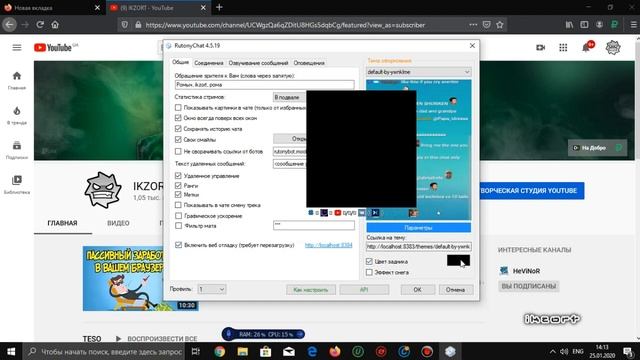Open theme dropdown default-by-ysmkine
Image resolution: width=640 pixels, height=360 pixels.
[x=418, y=72]
